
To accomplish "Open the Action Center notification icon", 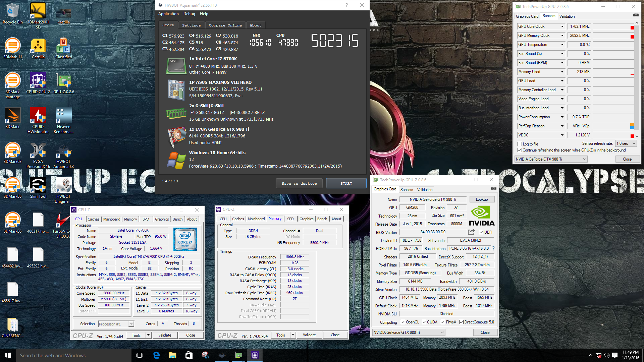I will 615,355.
